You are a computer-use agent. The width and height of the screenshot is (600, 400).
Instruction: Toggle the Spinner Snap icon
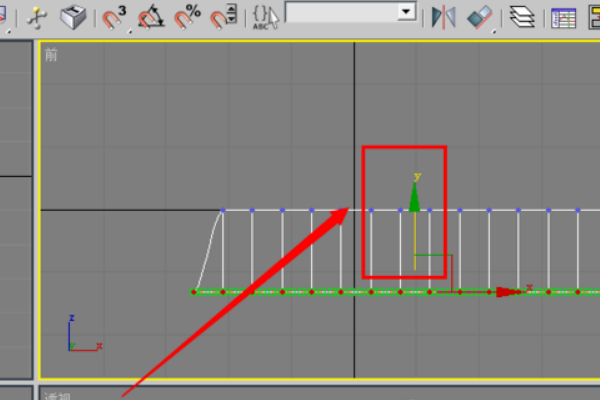(x=223, y=17)
